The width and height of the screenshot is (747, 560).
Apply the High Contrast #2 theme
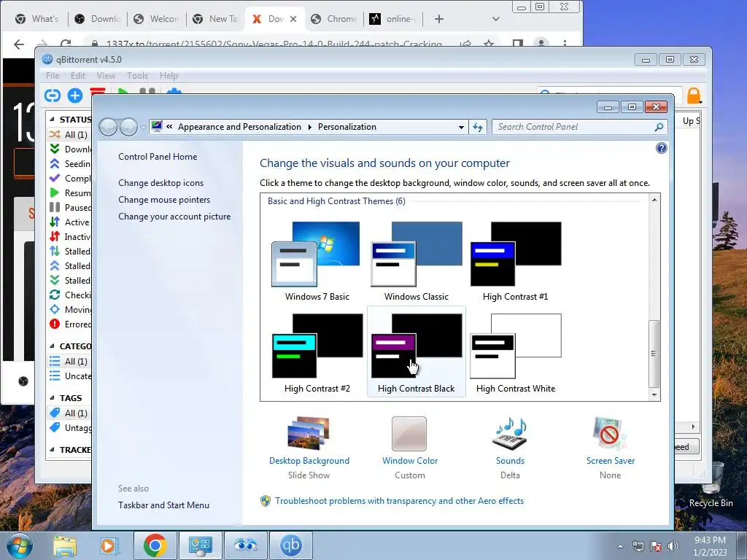click(x=317, y=353)
